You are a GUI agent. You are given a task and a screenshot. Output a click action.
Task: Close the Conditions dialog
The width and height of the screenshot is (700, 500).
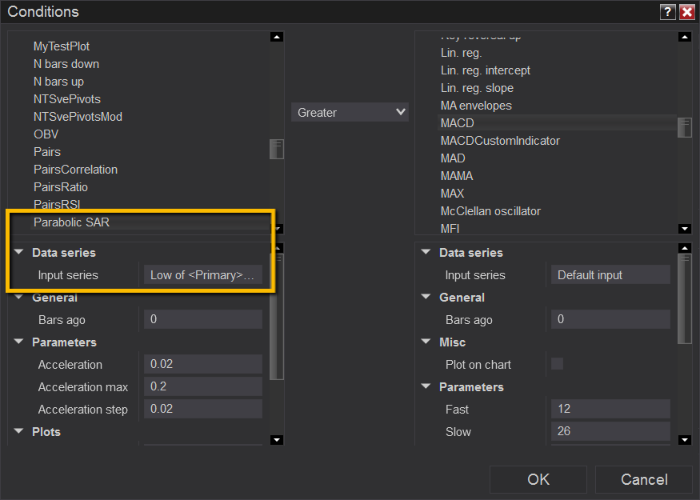[x=687, y=12]
